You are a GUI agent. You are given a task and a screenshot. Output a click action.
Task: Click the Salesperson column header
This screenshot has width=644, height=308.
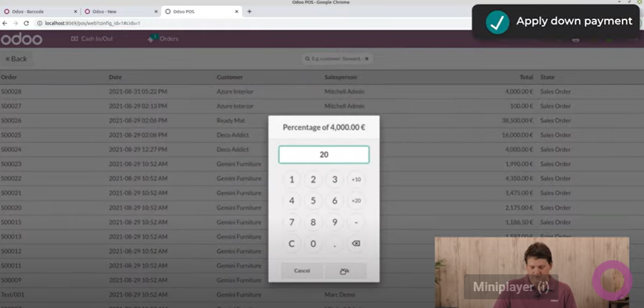click(340, 77)
